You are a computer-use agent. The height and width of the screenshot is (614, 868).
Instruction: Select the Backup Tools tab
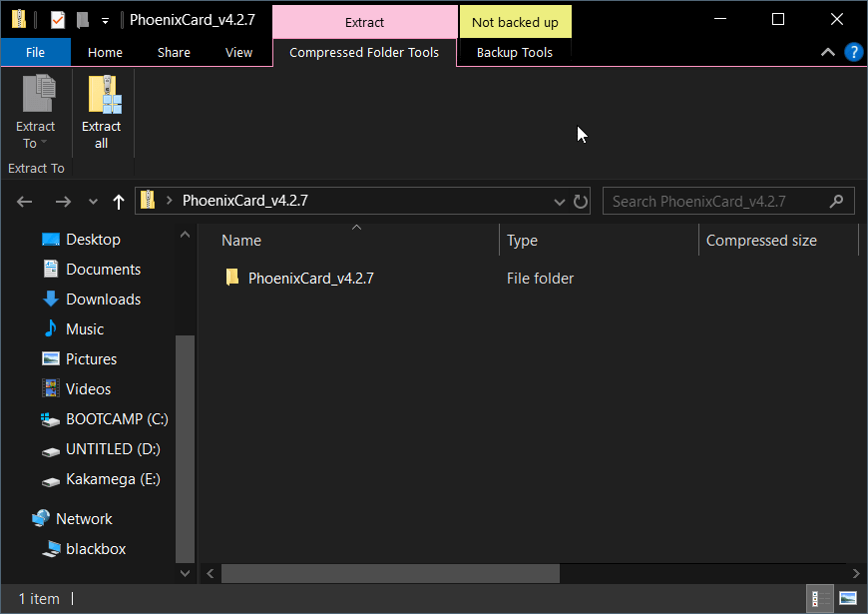(x=515, y=53)
